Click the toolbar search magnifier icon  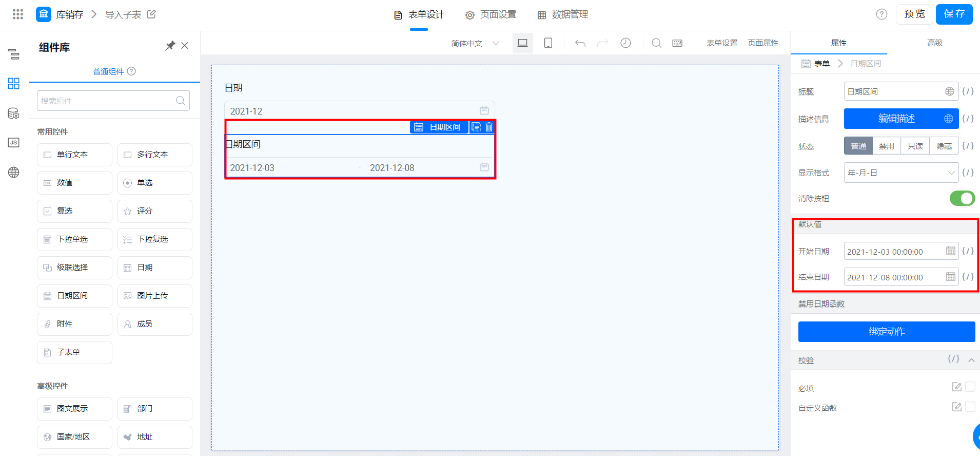click(656, 43)
